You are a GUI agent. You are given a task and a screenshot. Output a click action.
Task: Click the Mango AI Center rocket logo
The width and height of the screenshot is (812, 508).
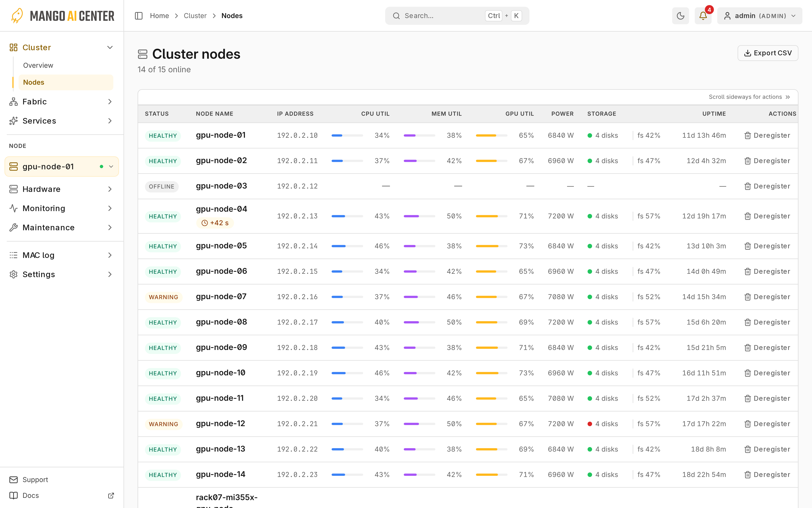pos(17,16)
